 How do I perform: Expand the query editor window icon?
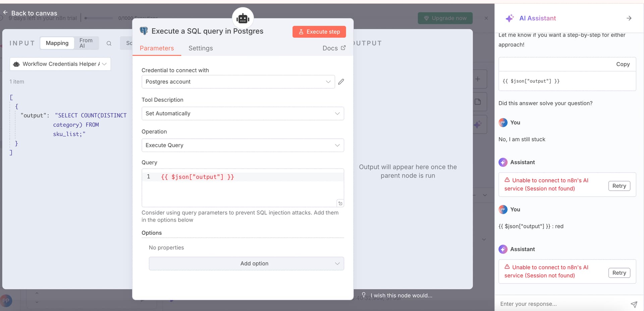(x=340, y=203)
